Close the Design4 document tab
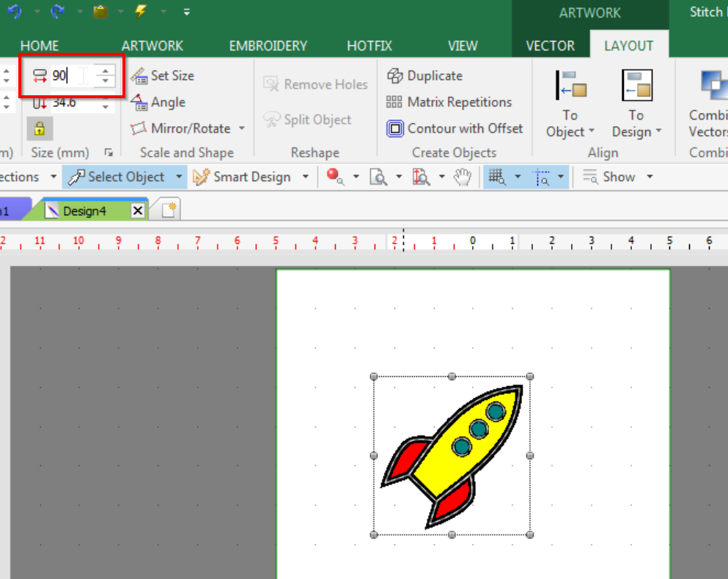Image resolution: width=728 pixels, height=579 pixels. (x=137, y=211)
